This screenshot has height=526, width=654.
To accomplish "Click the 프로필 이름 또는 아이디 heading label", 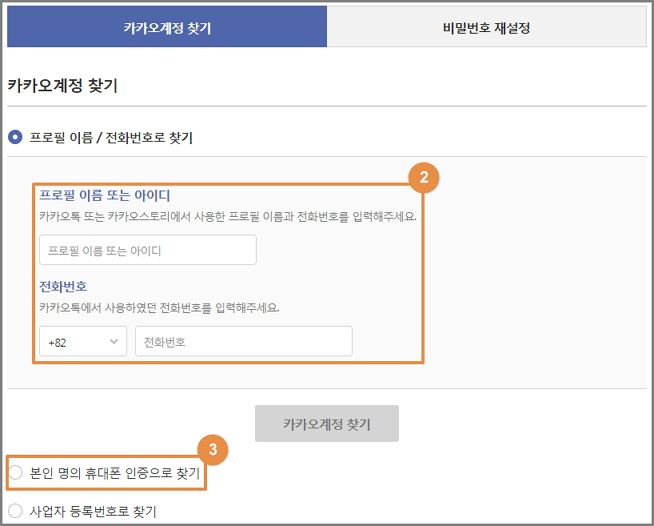I will 105,195.
